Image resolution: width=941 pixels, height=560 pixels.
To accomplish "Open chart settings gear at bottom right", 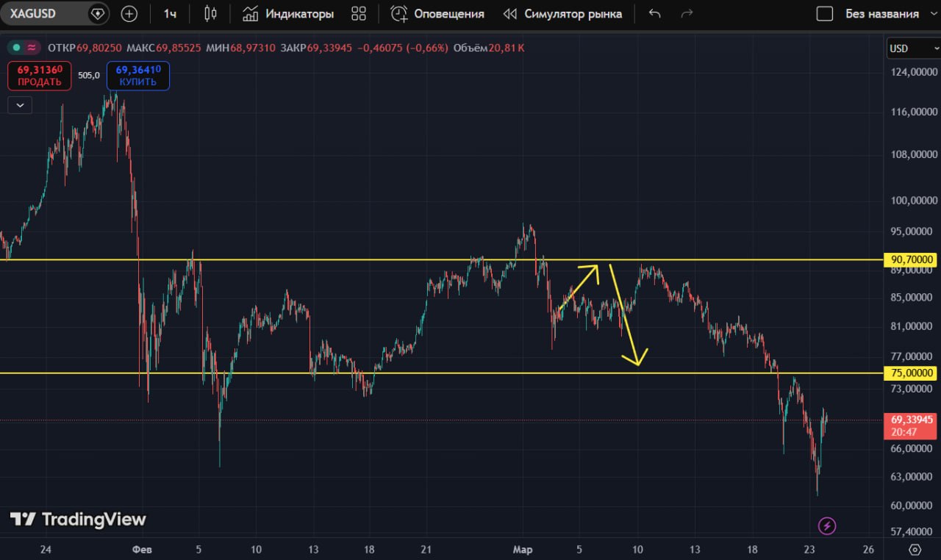I will (915, 550).
